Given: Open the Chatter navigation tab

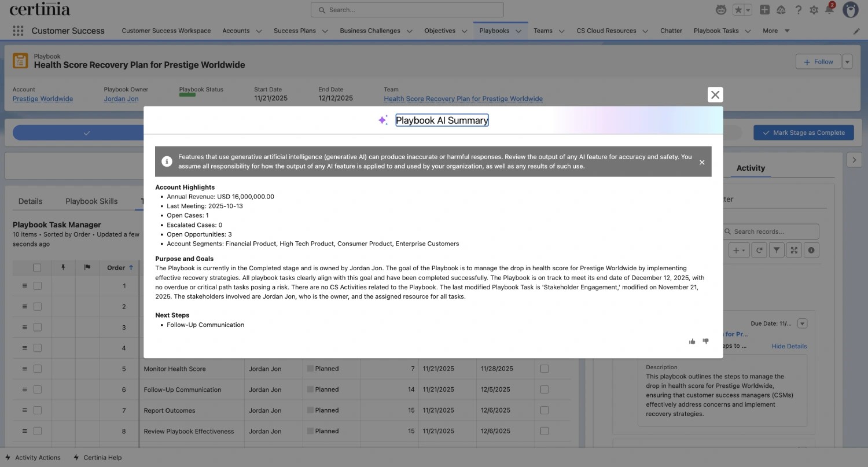Looking at the screenshot, I should click(671, 31).
